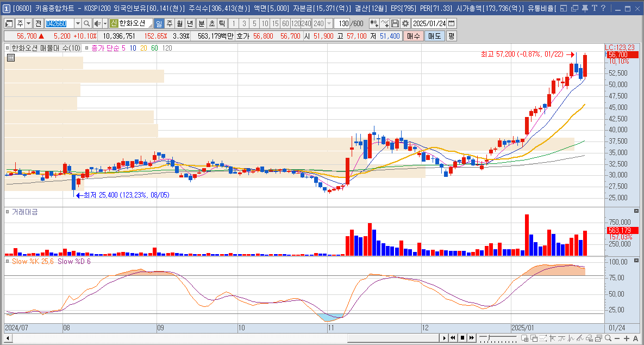The height and width of the screenshot is (345, 644).
Task: Click the 종가 단순 moving average label
Action: pos(105,48)
